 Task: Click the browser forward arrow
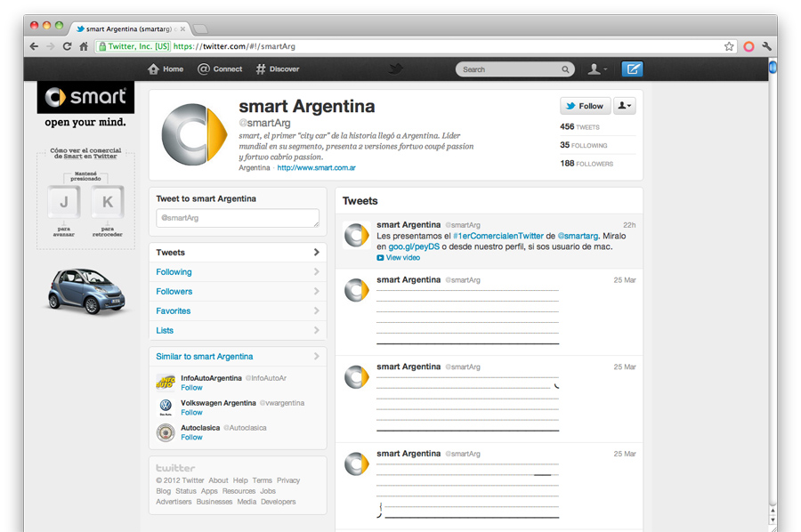tap(51, 46)
